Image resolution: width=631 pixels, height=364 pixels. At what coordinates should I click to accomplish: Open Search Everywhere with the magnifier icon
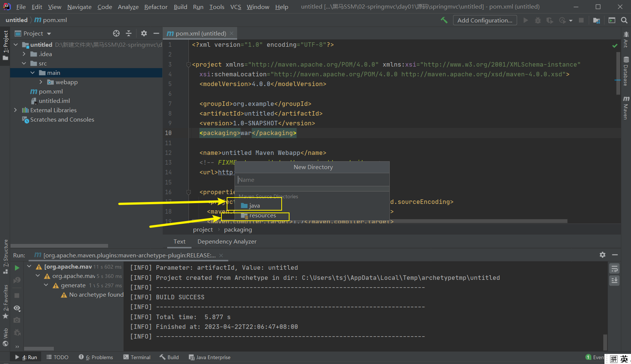[x=624, y=20]
